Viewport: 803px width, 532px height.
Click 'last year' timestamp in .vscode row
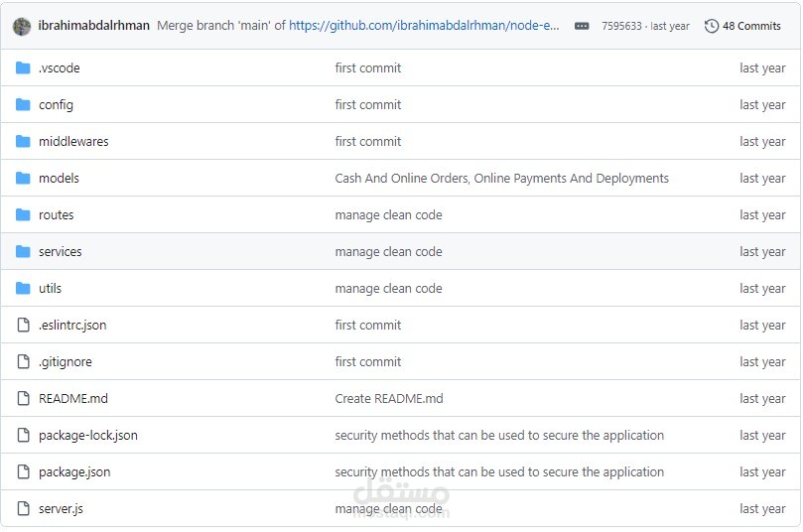coord(762,68)
